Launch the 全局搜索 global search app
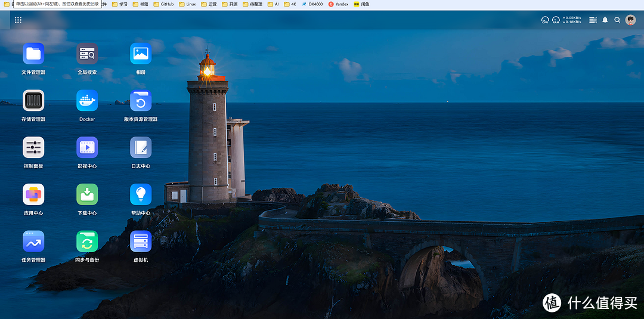 click(87, 54)
